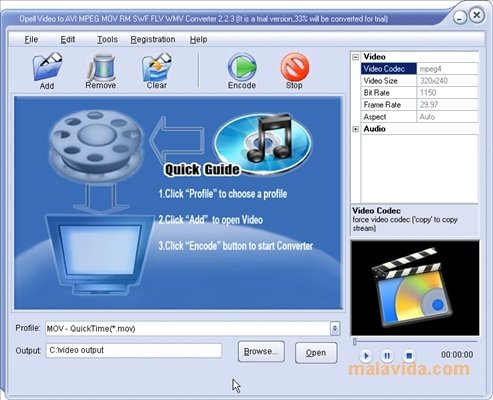The image size is (493, 400).
Task: Click the preview seek slider handle
Action: pos(355,342)
